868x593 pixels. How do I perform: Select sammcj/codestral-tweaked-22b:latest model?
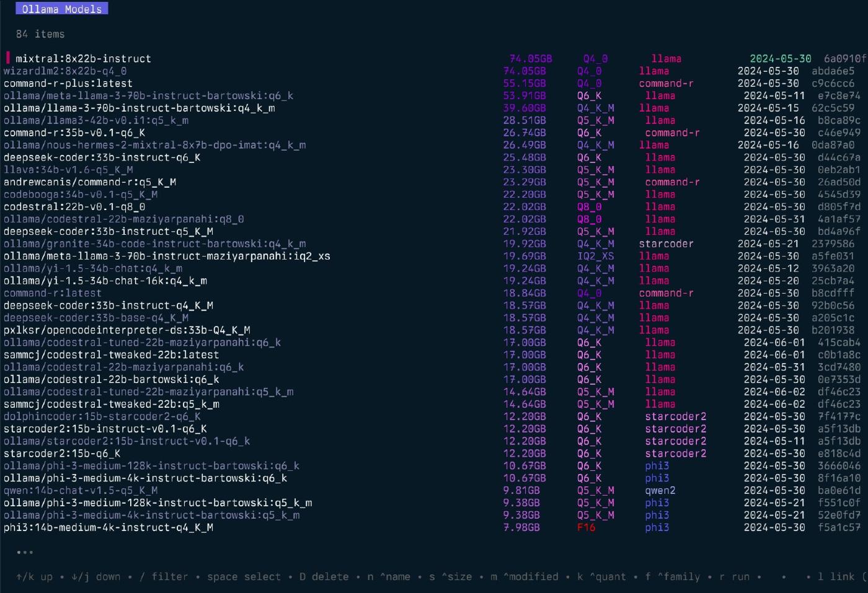pyautogui.click(x=112, y=355)
